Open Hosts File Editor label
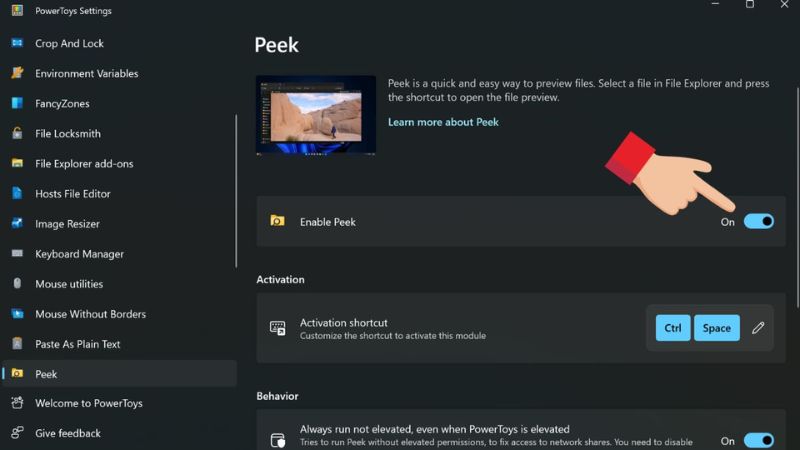This screenshot has height=450, width=800. 72,194
